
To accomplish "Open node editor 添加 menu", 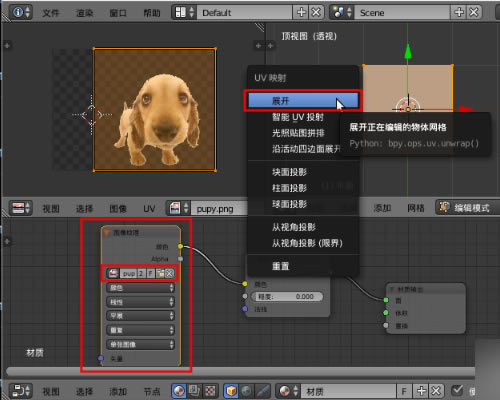I will click(x=118, y=391).
